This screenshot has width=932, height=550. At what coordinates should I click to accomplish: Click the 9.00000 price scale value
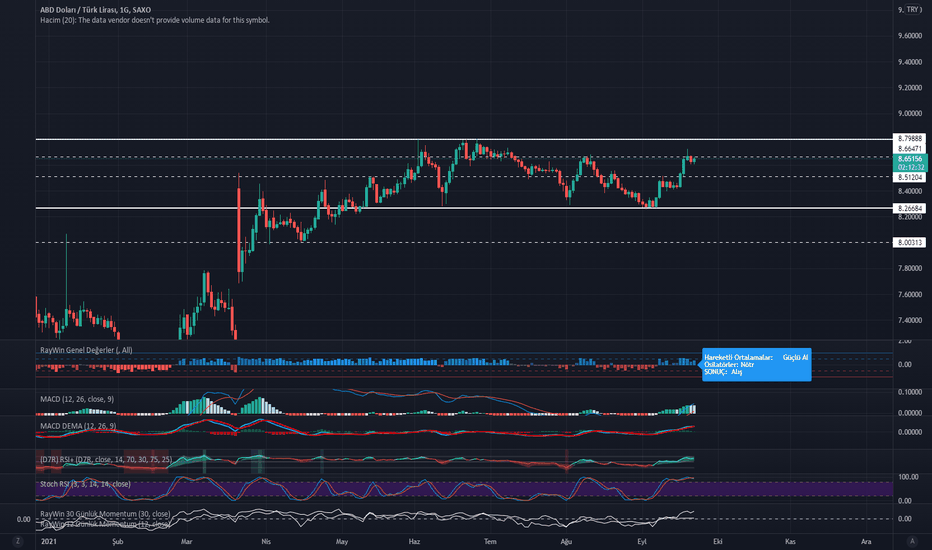tap(910, 114)
